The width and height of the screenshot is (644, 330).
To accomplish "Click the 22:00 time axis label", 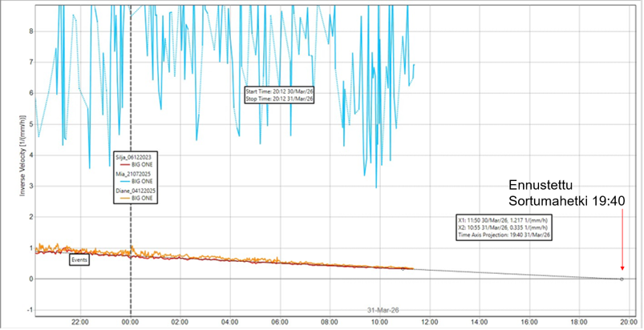I will (80, 321).
